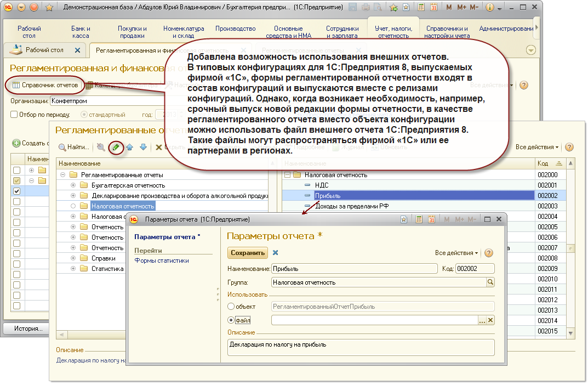588x385 pixels.
Task: Click the blue X close icon next to Сохранить
Action: point(275,252)
